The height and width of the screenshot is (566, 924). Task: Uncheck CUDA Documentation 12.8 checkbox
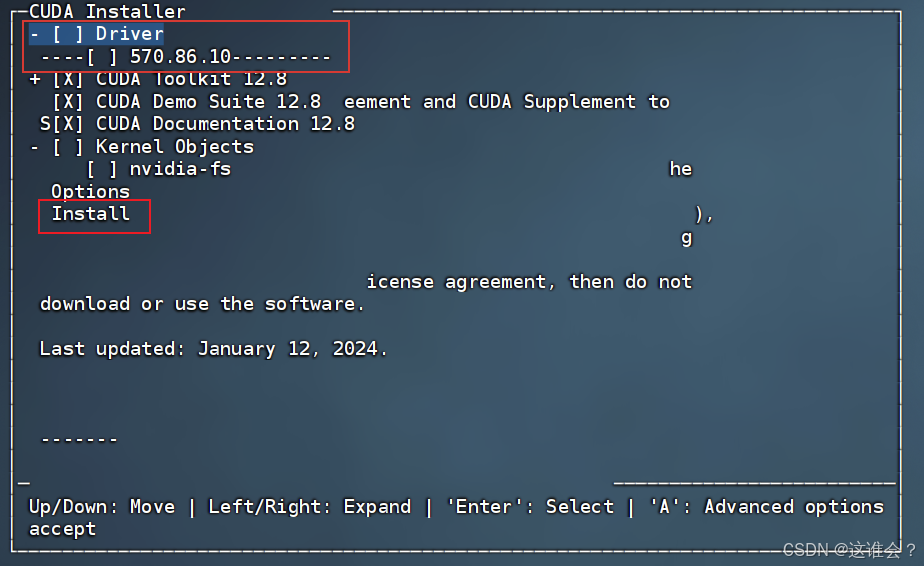click(68, 124)
